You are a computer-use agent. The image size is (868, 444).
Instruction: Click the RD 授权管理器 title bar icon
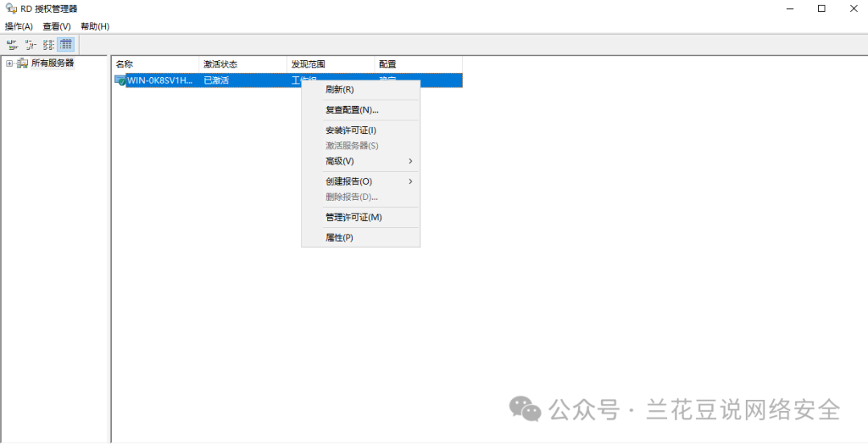9,9
